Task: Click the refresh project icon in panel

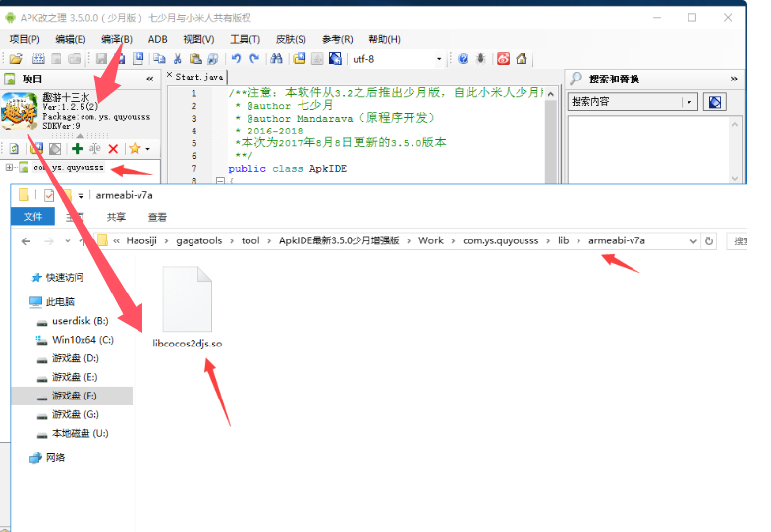Action: tap(15, 149)
